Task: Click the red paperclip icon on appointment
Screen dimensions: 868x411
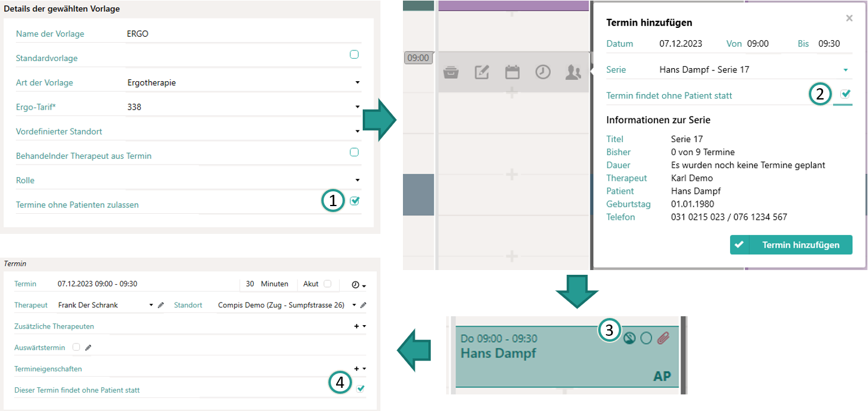Action: point(663,338)
